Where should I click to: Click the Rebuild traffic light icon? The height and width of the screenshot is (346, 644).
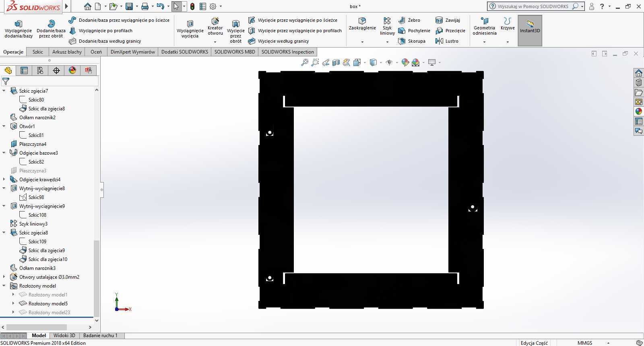click(x=192, y=6)
